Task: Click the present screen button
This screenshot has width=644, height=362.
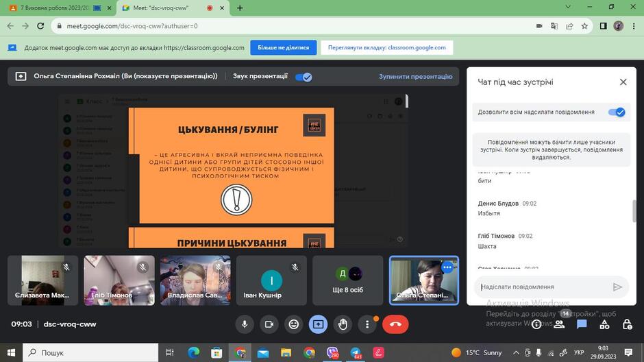Action: 319,324
